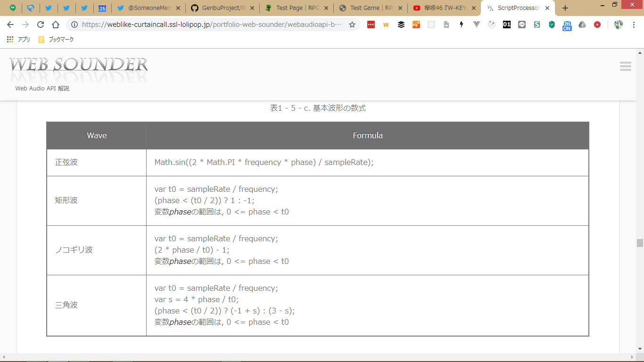Open a new browser tab
Image resolution: width=644 pixels, height=362 pixels.
[565, 8]
